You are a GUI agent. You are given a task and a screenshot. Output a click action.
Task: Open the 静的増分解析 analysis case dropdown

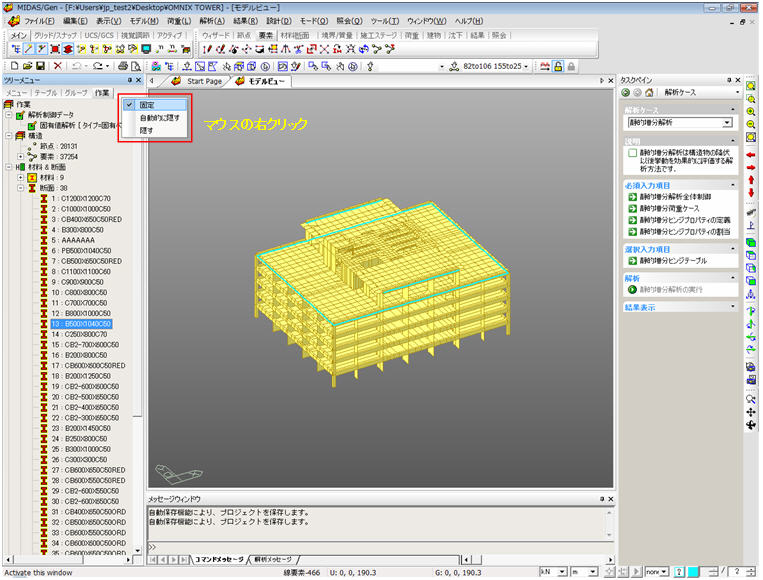click(727, 123)
